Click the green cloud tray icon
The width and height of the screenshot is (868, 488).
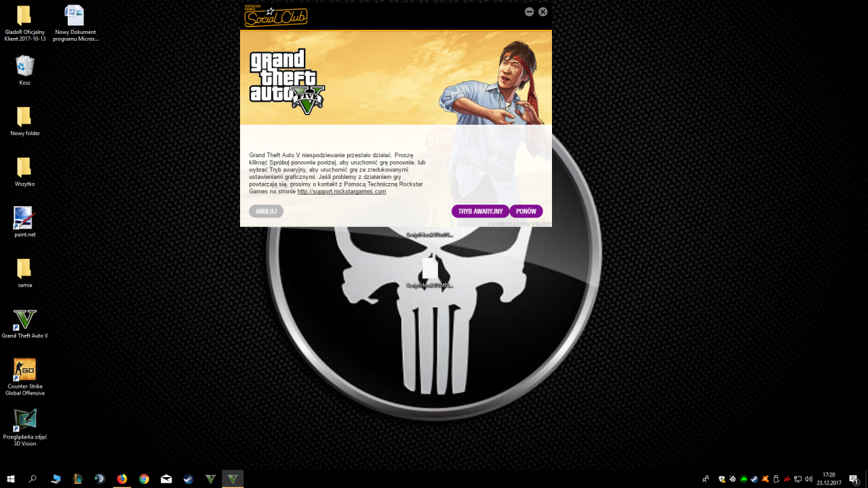tap(744, 479)
